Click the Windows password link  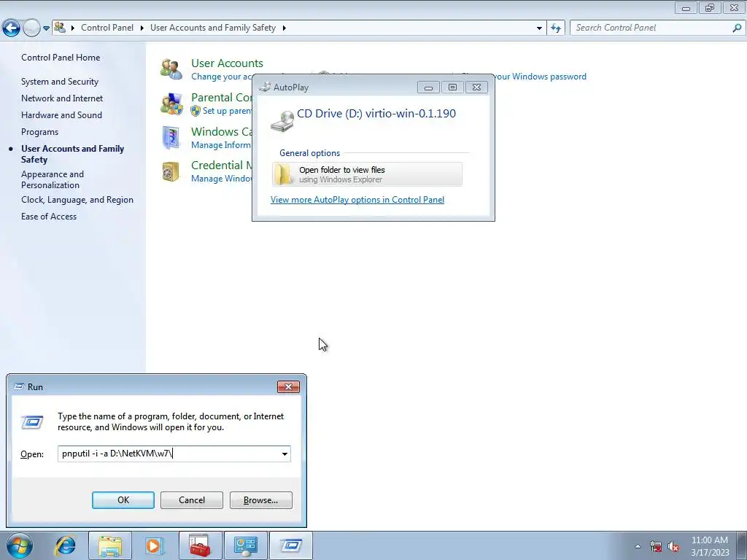coord(539,76)
